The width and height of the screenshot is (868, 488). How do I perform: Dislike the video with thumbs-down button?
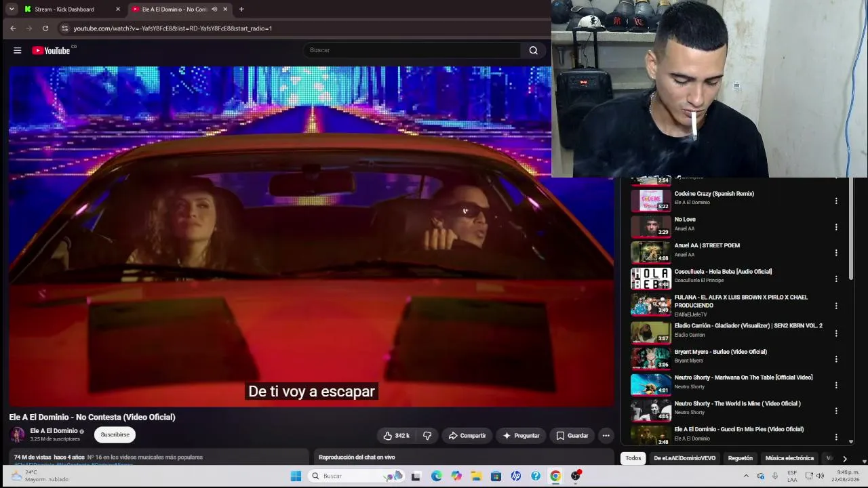click(x=427, y=436)
